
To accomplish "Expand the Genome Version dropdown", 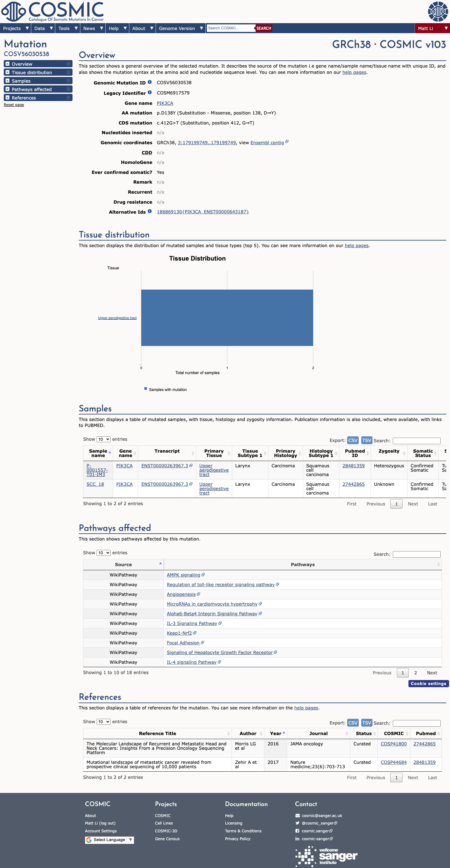I will pos(181,28).
